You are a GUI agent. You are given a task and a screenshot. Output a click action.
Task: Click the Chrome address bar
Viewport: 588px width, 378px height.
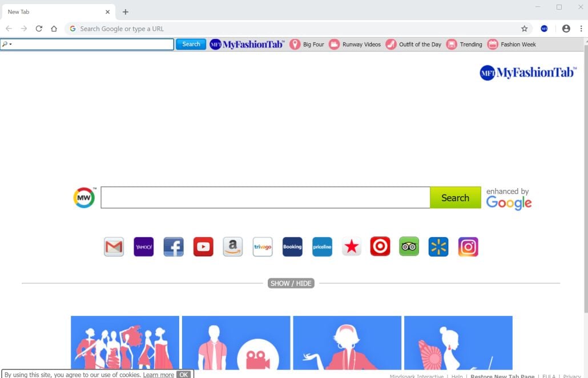[x=298, y=29]
